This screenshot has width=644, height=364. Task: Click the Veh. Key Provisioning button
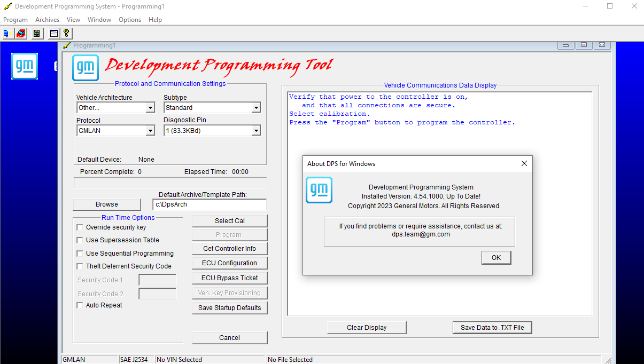pos(230,293)
